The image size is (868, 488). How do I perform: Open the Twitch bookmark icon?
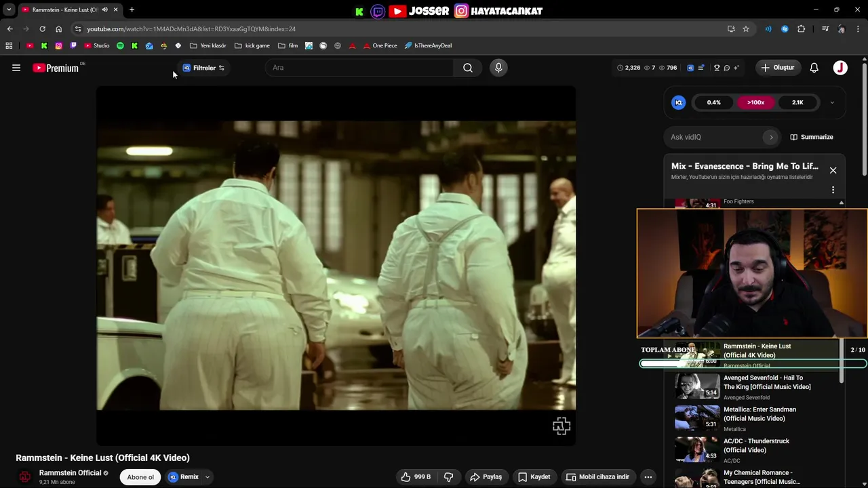(73, 45)
